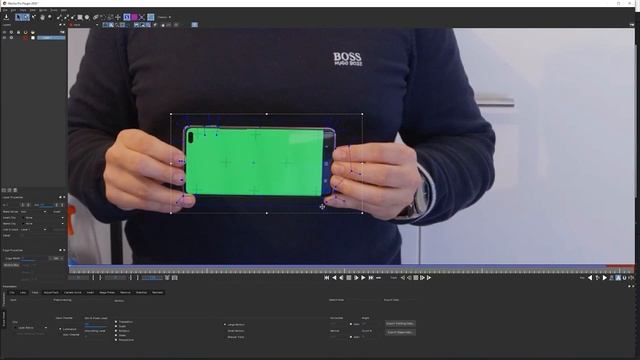
Task: Play the clip forward
Action: (363, 278)
